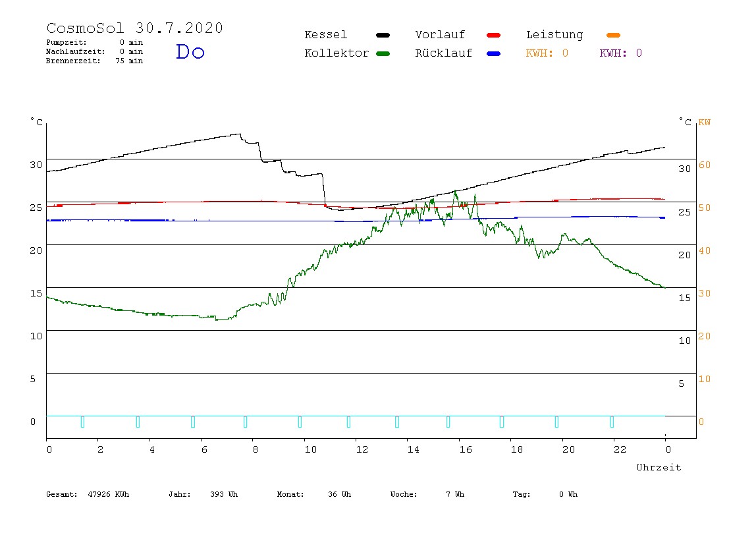Click the 'Vorlauf' legend label
The image size is (756, 535).
tap(440, 35)
